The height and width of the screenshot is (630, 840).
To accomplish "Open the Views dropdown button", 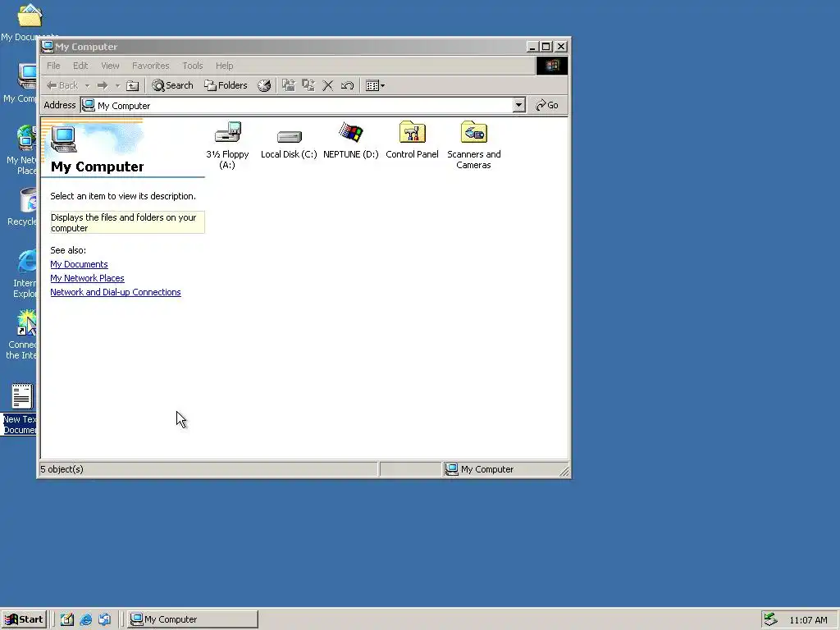I will coord(375,85).
